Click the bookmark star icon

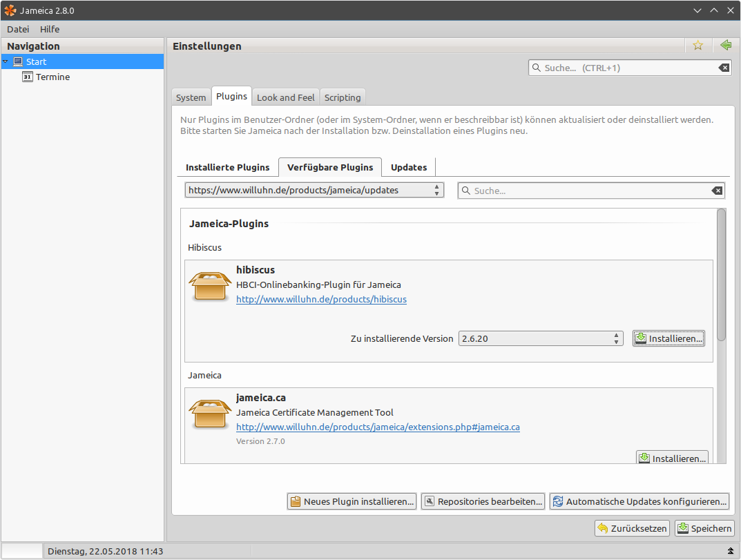pos(697,46)
